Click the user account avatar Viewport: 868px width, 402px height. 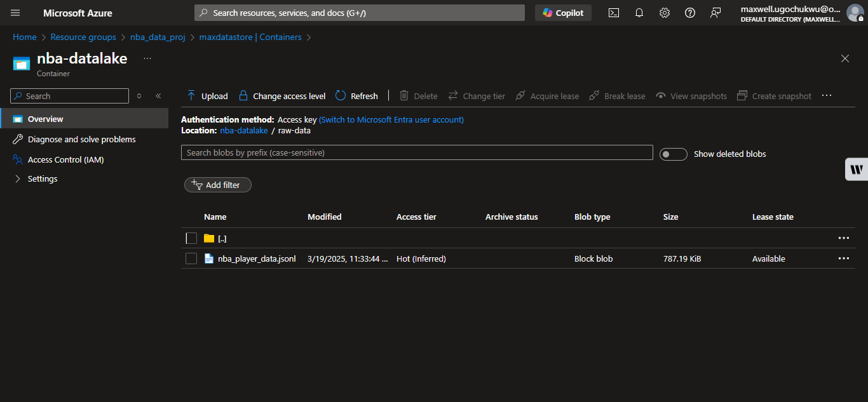coord(855,13)
